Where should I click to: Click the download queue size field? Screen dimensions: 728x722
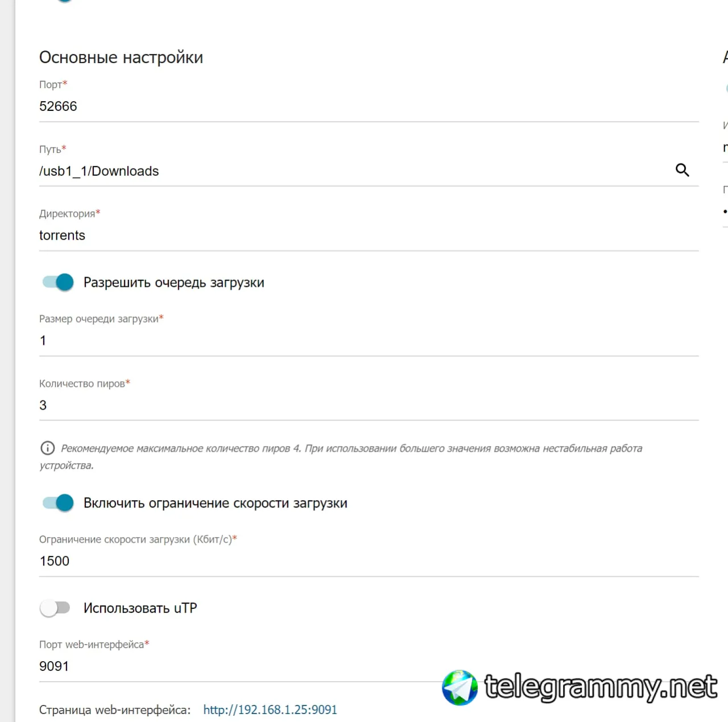tap(369, 341)
